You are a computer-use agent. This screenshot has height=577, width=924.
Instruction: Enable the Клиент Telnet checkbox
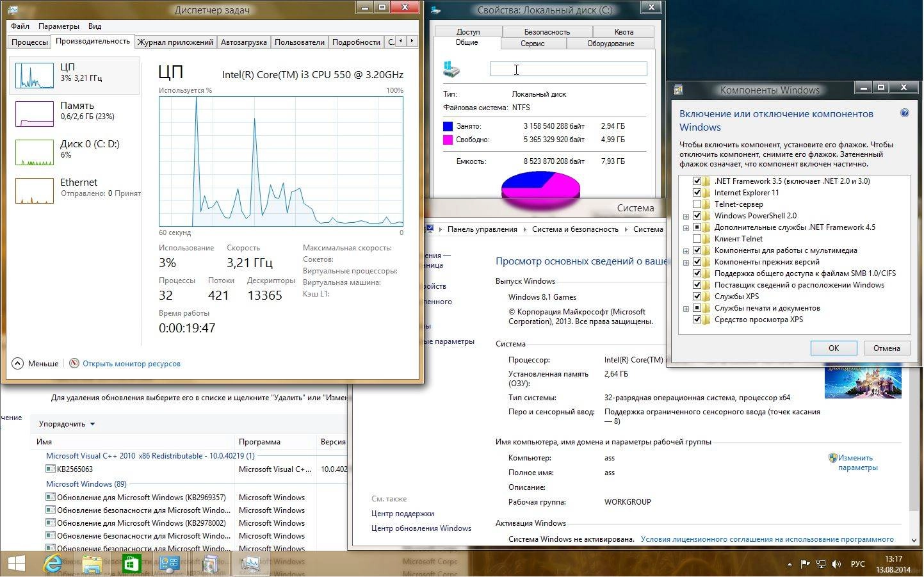click(697, 238)
